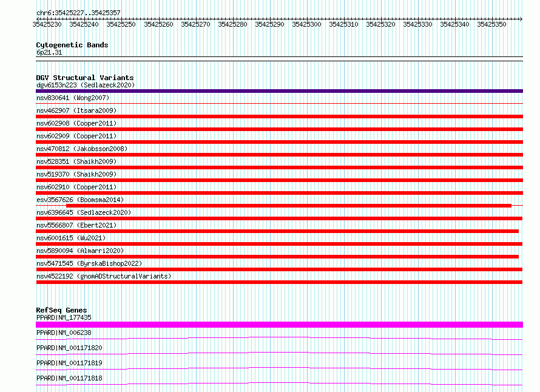The width and height of the screenshot is (540, 392).
Task: Select ruler position 35425270
Action: (x=195, y=24)
